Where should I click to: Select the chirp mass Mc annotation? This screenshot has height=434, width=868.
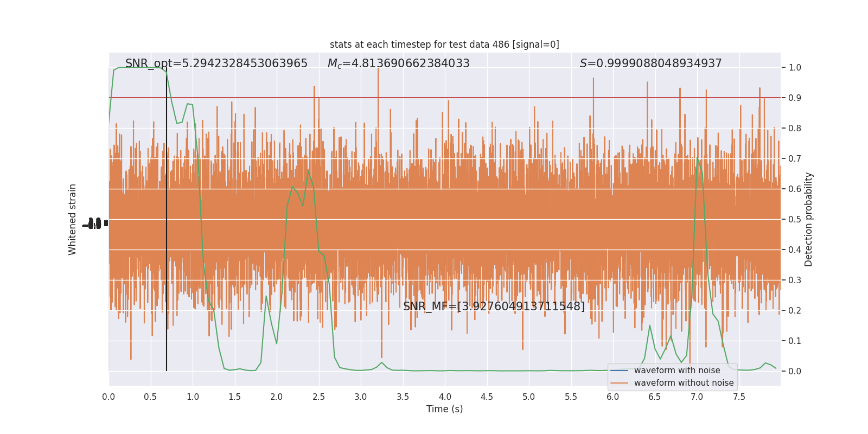pos(399,63)
